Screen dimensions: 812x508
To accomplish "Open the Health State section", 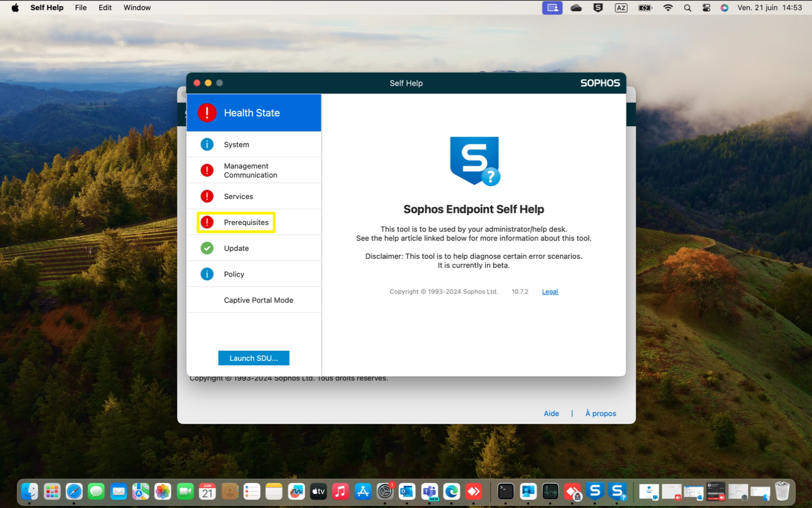I will click(x=254, y=113).
